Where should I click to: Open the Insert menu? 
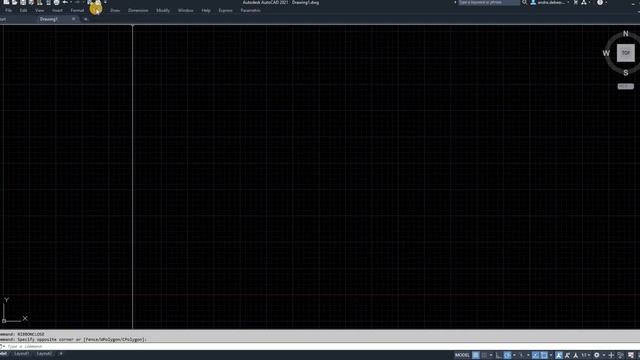coord(57,11)
